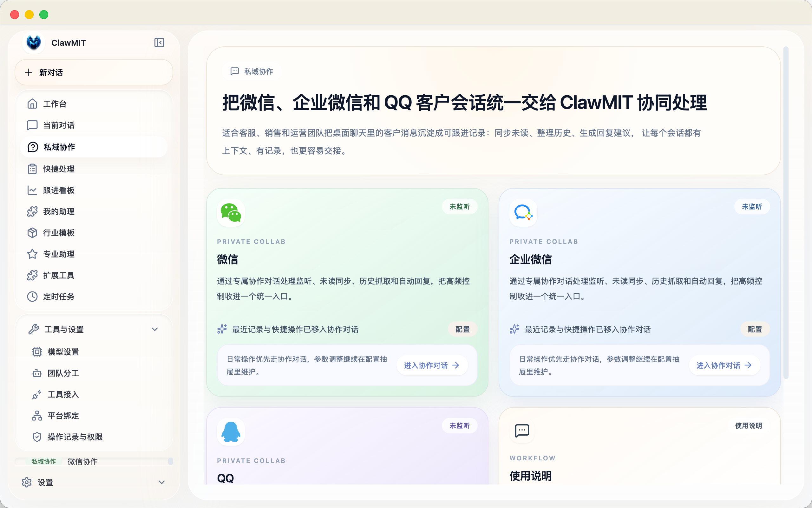Click the 跟进看板 chart icon
The height and width of the screenshot is (508, 812).
tap(32, 190)
